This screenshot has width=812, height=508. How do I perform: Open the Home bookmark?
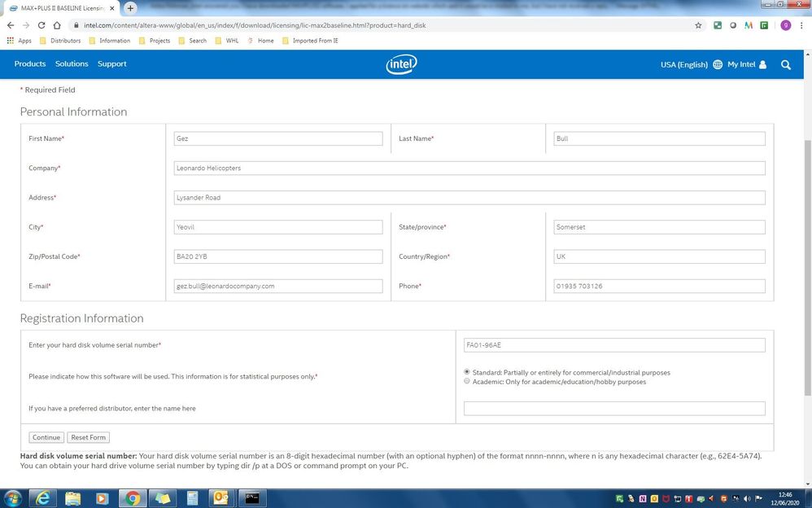pos(260,41)
